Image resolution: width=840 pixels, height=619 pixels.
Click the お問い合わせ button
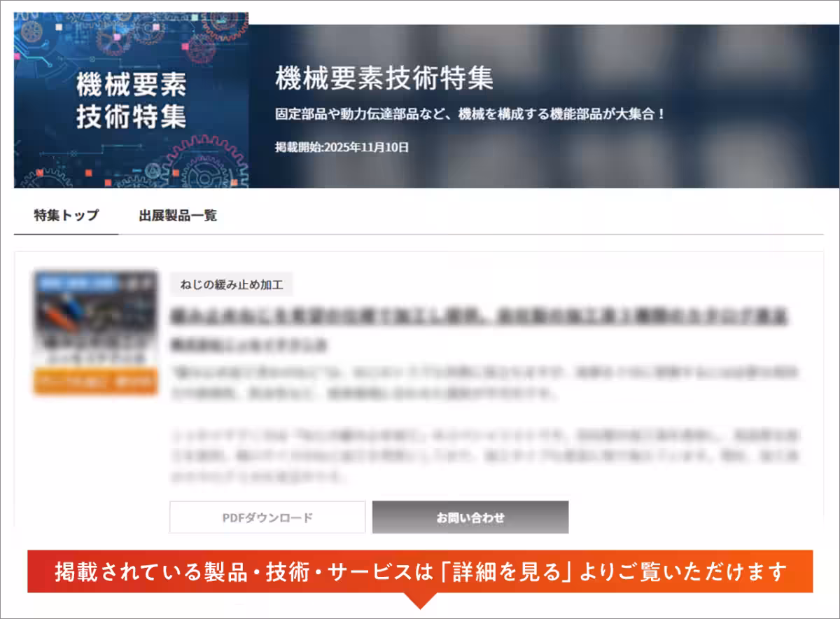pos(471,517)
